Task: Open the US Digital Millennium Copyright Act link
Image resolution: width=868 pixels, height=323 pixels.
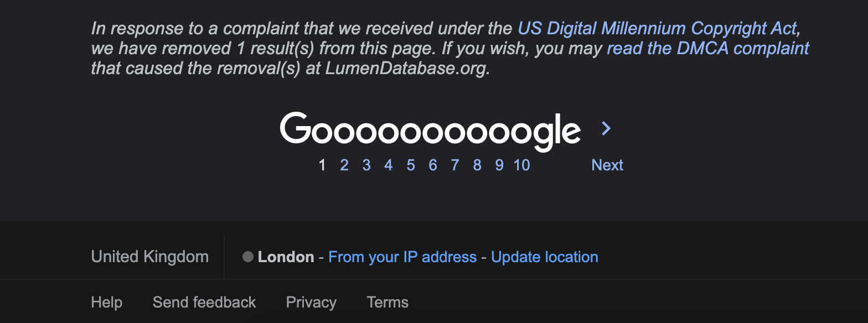Action: coord(657,28)
